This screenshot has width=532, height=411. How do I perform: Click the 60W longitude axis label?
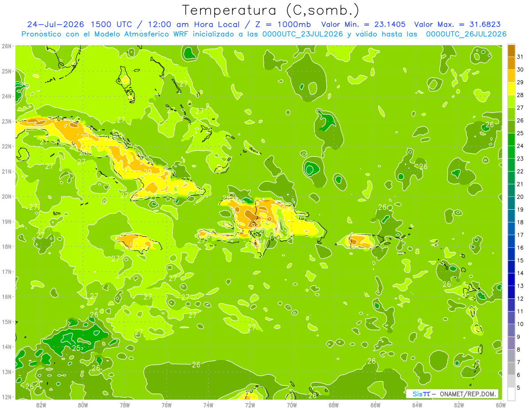point(501,404)
